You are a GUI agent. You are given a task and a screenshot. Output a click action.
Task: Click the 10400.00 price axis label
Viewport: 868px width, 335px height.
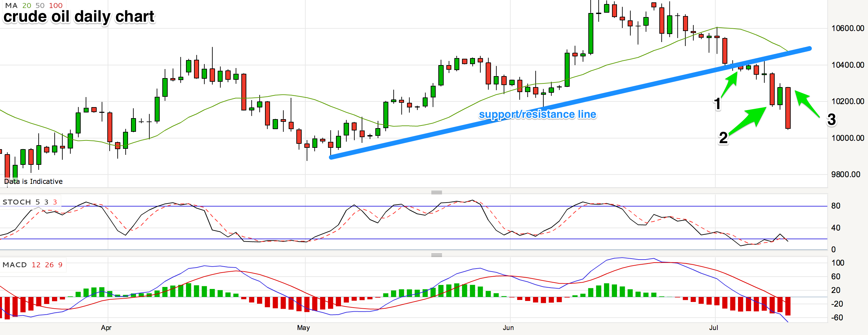tap(847, 65)
